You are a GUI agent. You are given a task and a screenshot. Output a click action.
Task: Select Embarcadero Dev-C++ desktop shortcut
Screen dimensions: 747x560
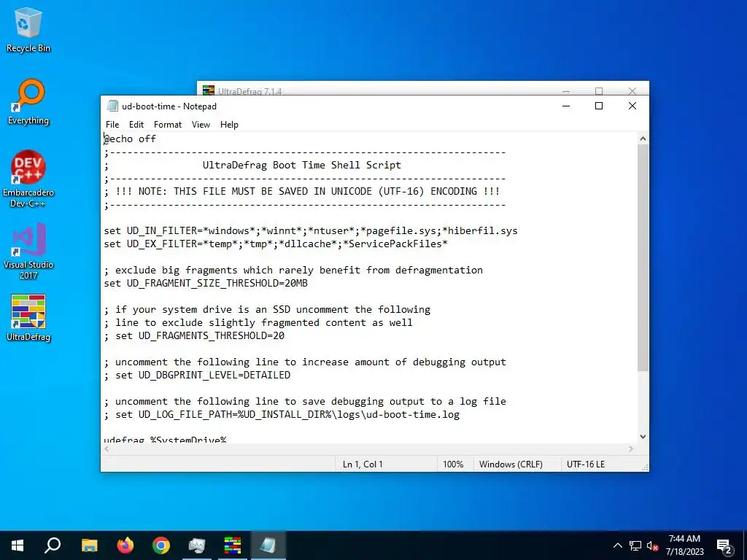click(x=28, y=179)
